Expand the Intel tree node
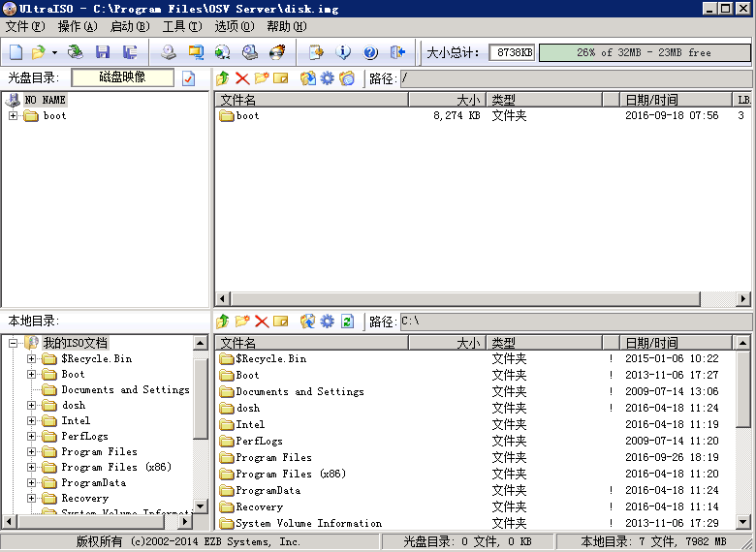756x552 pixels. (x=31, y=420)
